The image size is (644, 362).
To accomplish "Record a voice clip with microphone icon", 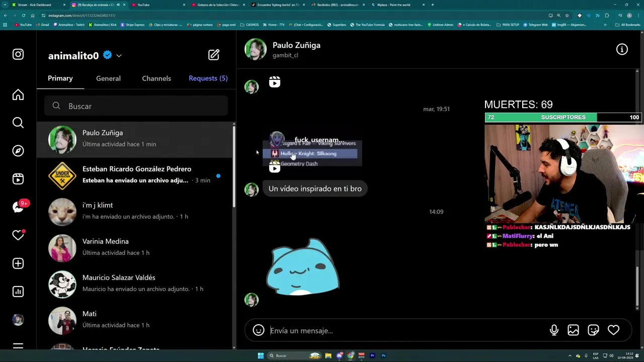I will pyautogui.click(x=554, y=330).
